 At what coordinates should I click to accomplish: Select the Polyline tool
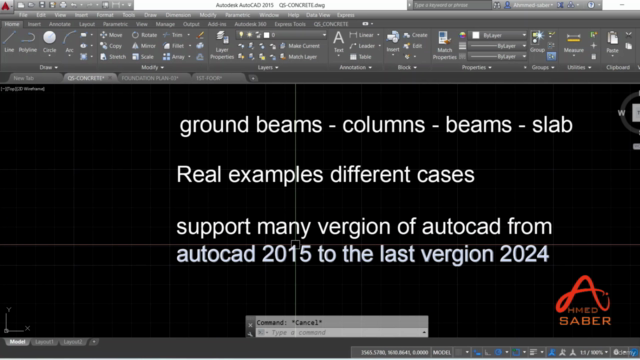click(x=28, y=42)
